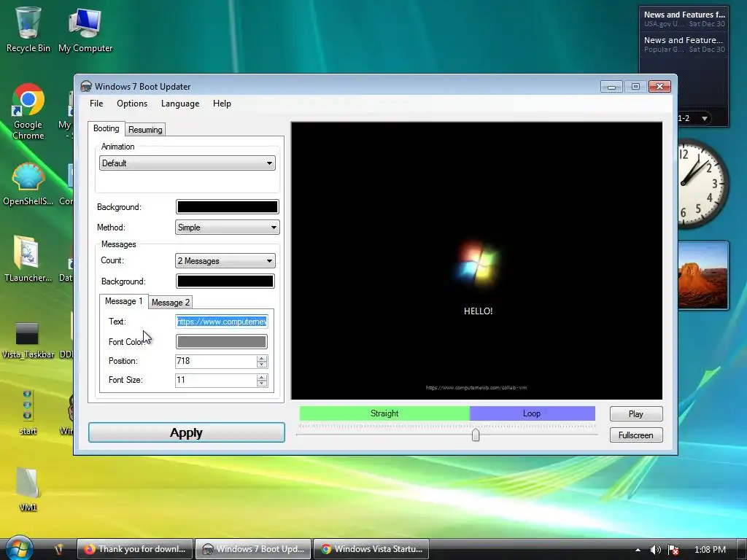The image size is (747, 560).
Task: Select the Message 2 tab
Action: tap(171, 303)
